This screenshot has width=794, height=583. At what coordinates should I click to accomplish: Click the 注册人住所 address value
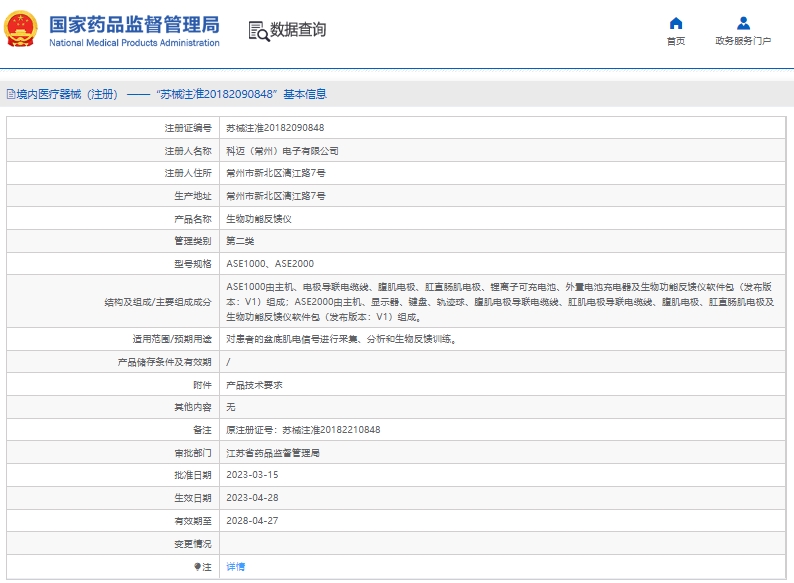point(275,173)
